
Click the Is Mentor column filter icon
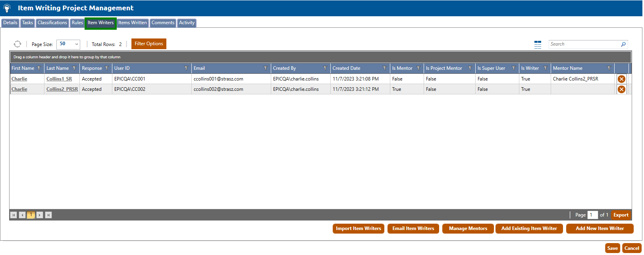click(x=418, y=68)
